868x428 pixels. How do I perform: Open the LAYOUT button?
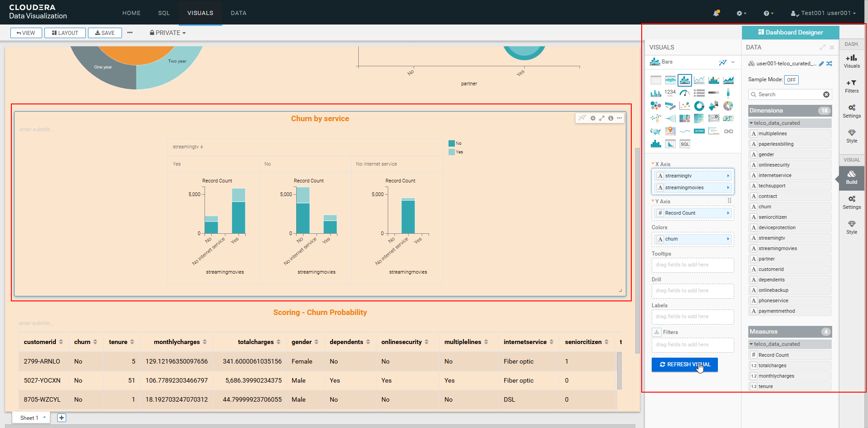(65, 33)
